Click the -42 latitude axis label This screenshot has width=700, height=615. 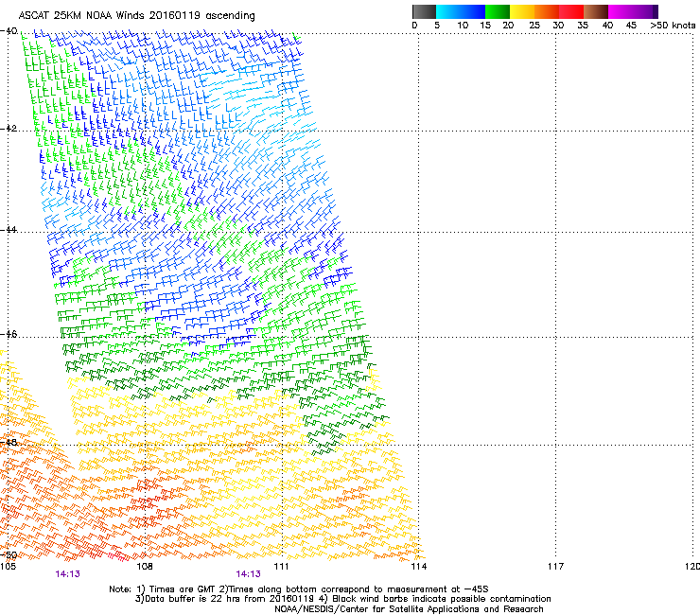(9, 129)
